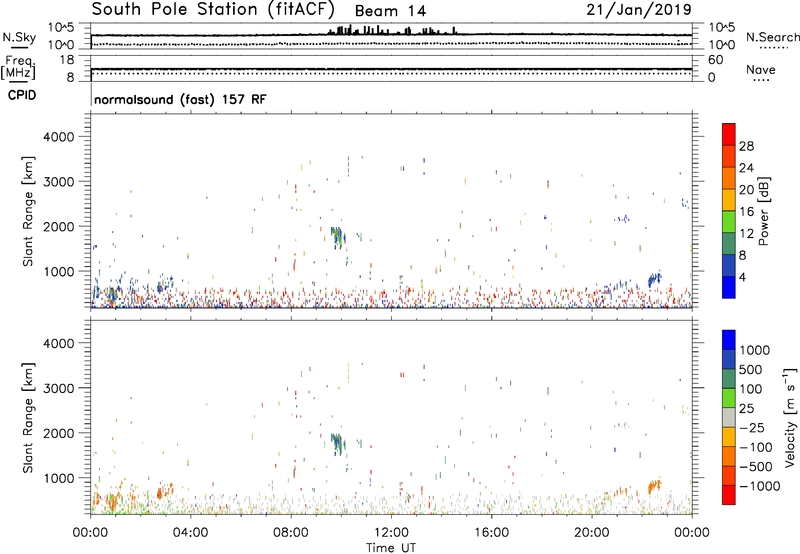This screenshot has height=554, width=800.
Task: Click the red top of the power color bar
Action: tap(729, 134)
